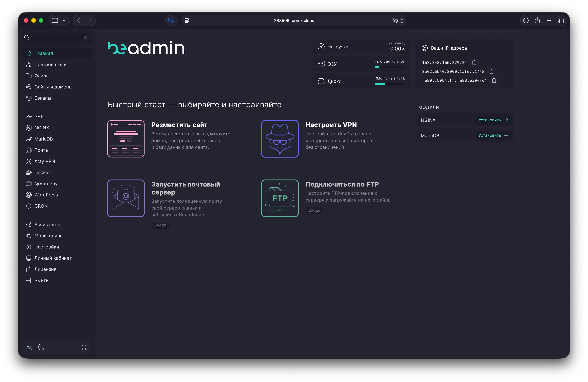Toggle dark mode with the moon icon
Image resolution: width=588 pixels, height=382 pixels.
point(41,347)
